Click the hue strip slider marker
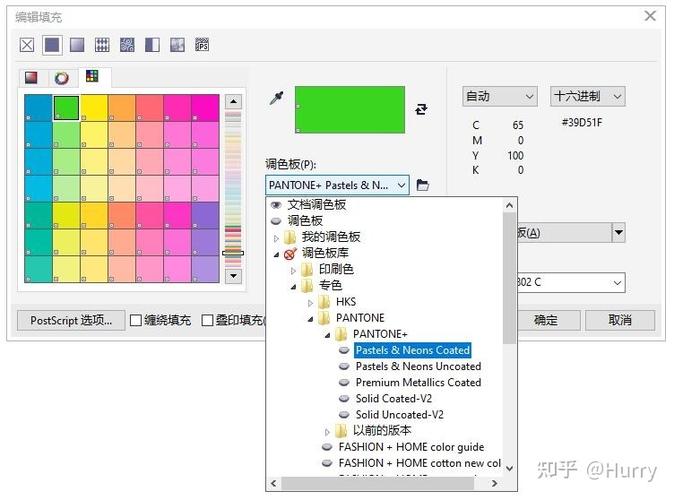 (233, 253)
